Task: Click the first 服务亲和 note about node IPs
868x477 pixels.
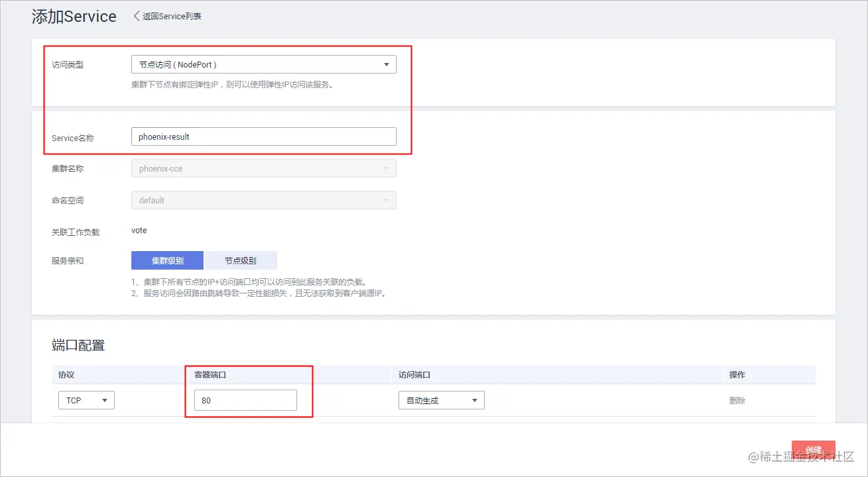Action: (x=249, y=282)
